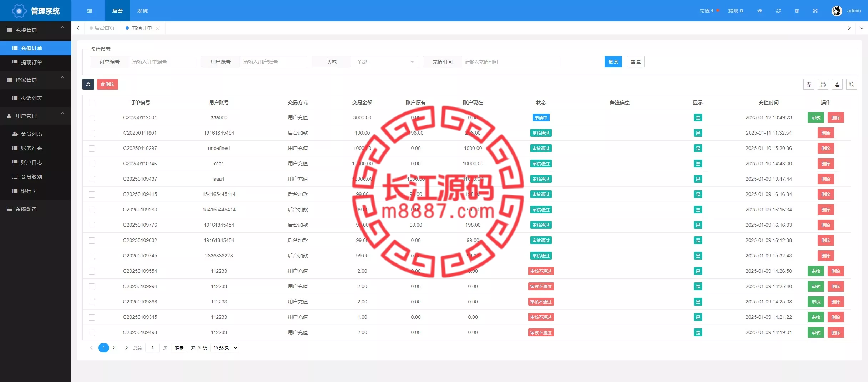
Task: Click 审核 for order C20250112501
Action: click(x=816, y=117)
